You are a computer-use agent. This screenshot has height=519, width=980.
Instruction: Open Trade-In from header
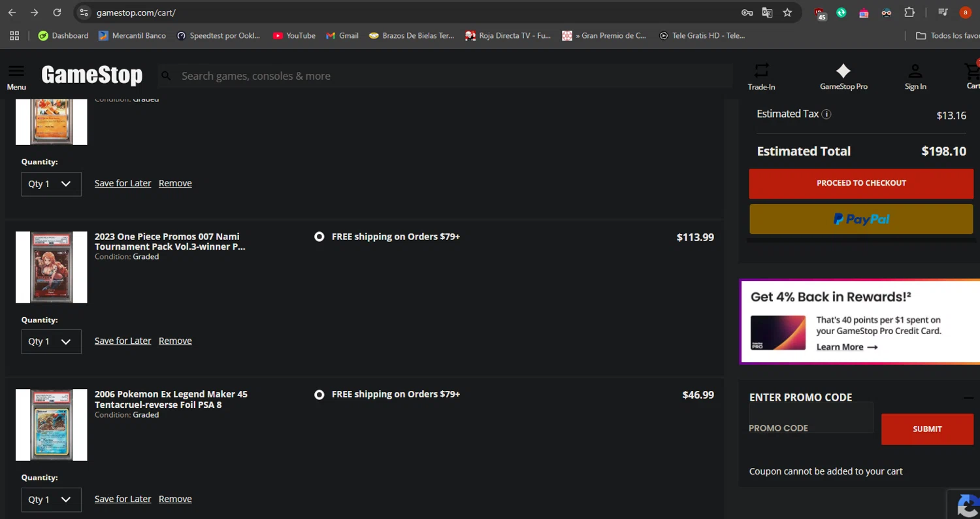point(762,76)
